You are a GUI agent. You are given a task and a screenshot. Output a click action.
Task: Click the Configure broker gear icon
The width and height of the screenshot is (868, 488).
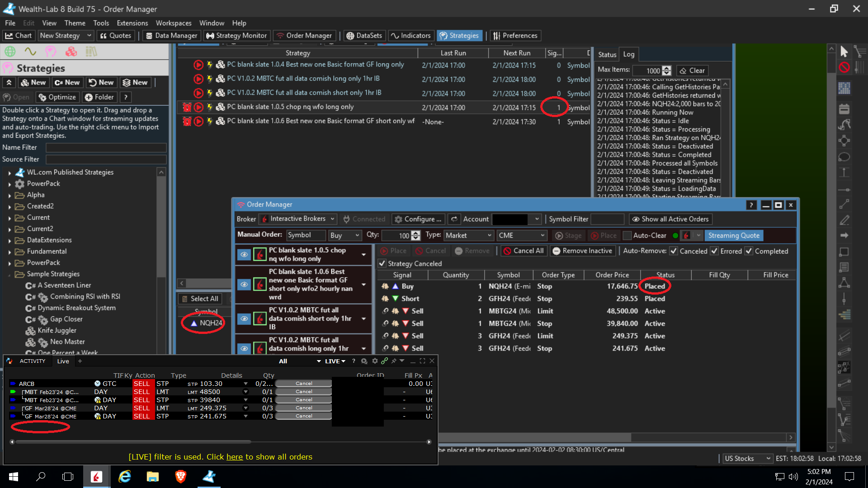398,219
